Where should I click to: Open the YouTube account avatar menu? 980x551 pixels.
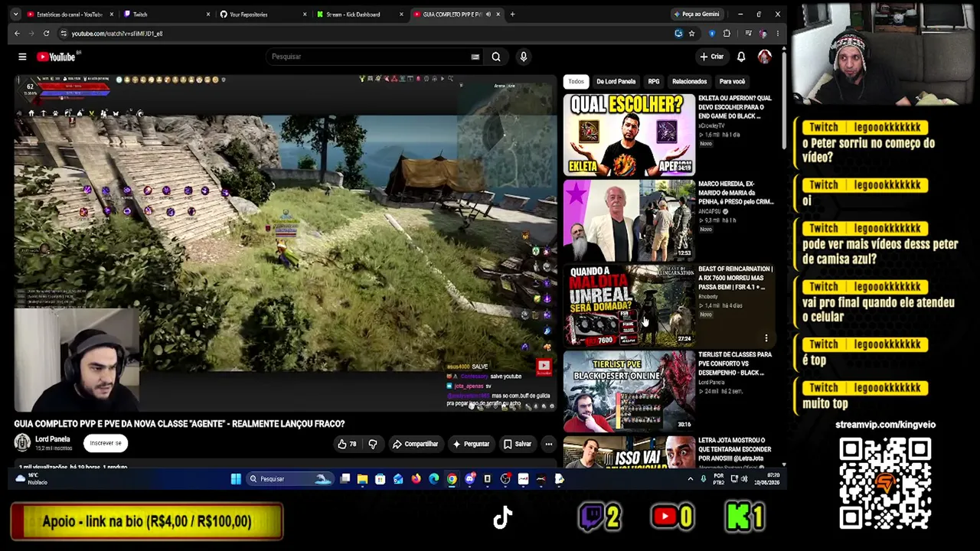pyautogui.click(x=764, y=57)
